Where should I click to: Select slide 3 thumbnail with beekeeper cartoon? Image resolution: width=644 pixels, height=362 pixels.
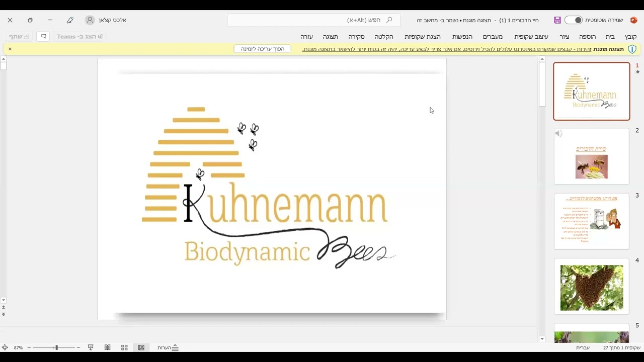592,221
